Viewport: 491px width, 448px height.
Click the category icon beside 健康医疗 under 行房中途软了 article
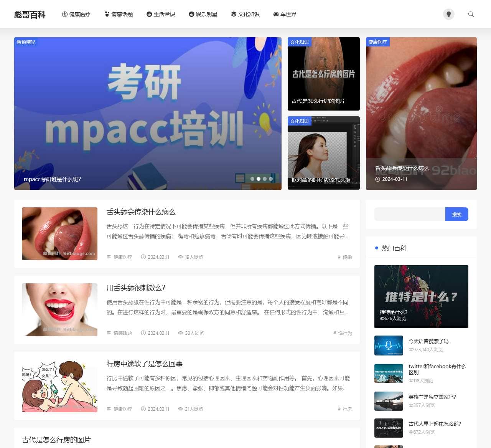(109, 409)
